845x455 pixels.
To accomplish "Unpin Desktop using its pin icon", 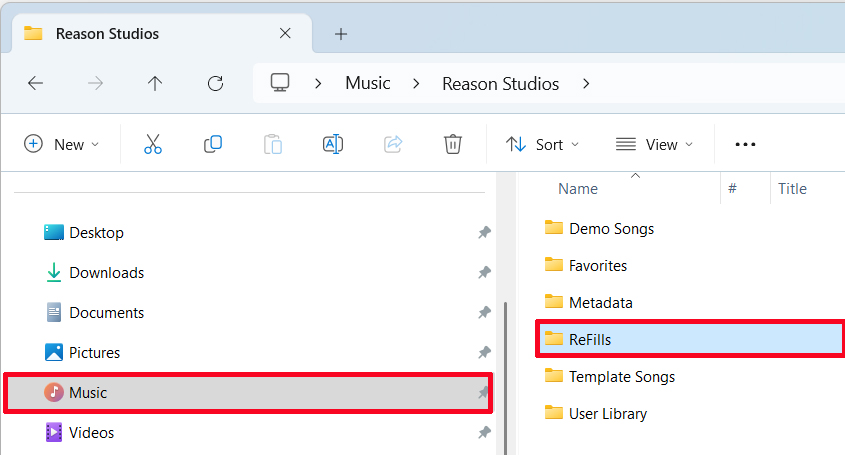I will coord(484,232).
